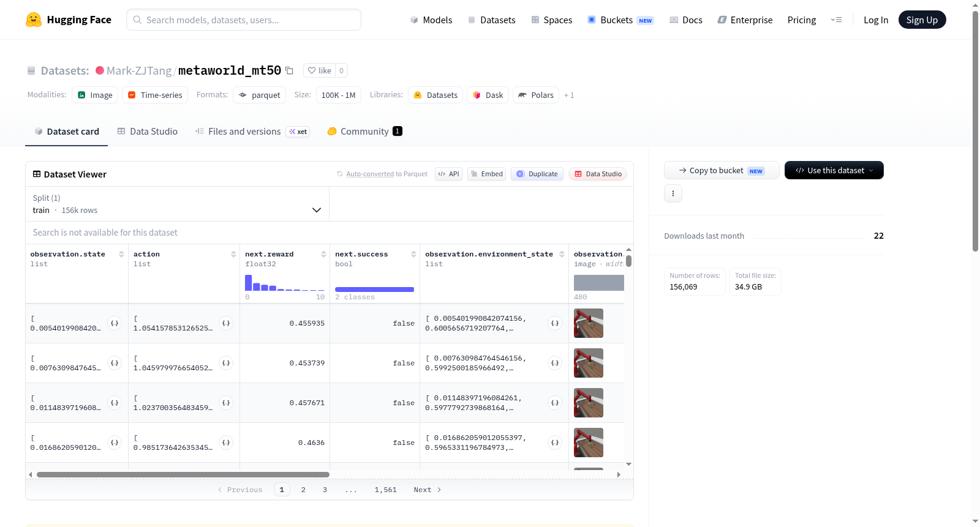Expand JSON for observation.state 0.0168620590120 cell

coord(115,443)
